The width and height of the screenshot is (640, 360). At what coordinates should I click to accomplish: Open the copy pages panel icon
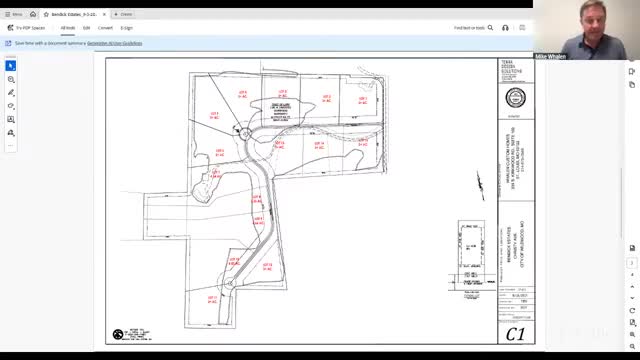(632, 85)
